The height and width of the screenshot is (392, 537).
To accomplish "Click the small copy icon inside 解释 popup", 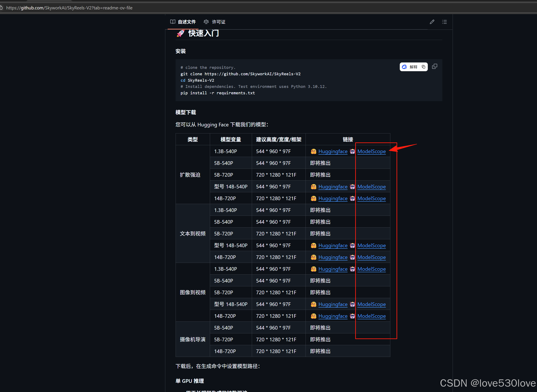I will tap(424, 67).
